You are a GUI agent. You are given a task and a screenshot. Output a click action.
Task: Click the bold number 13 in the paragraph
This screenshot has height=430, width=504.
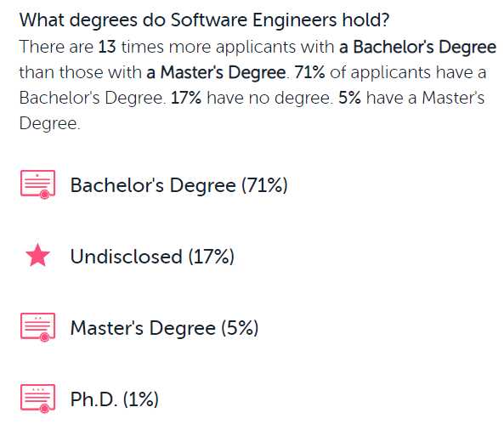[107, 47]
